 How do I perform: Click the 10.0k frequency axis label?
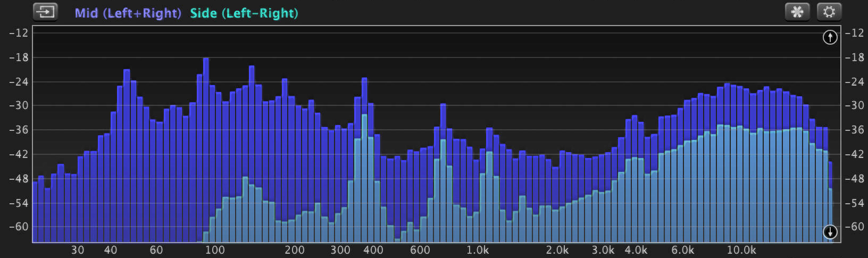click(x=741, y=250)
